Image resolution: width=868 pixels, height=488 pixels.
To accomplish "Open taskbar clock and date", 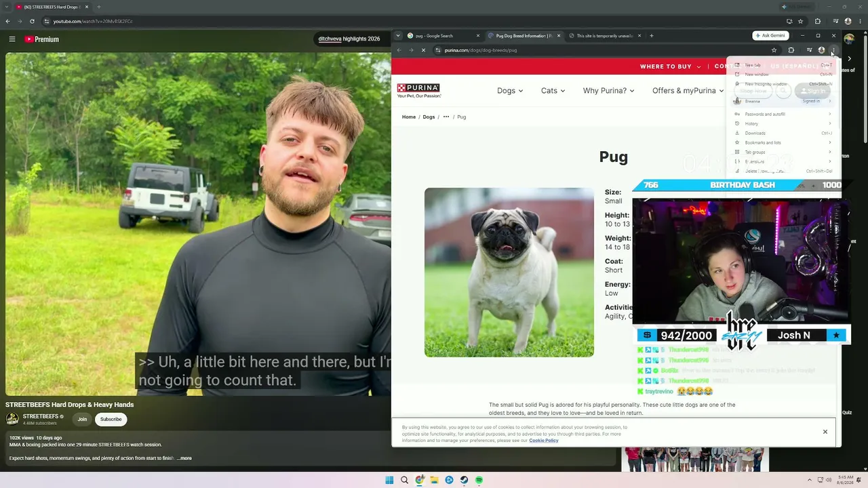I will point(844,480).
